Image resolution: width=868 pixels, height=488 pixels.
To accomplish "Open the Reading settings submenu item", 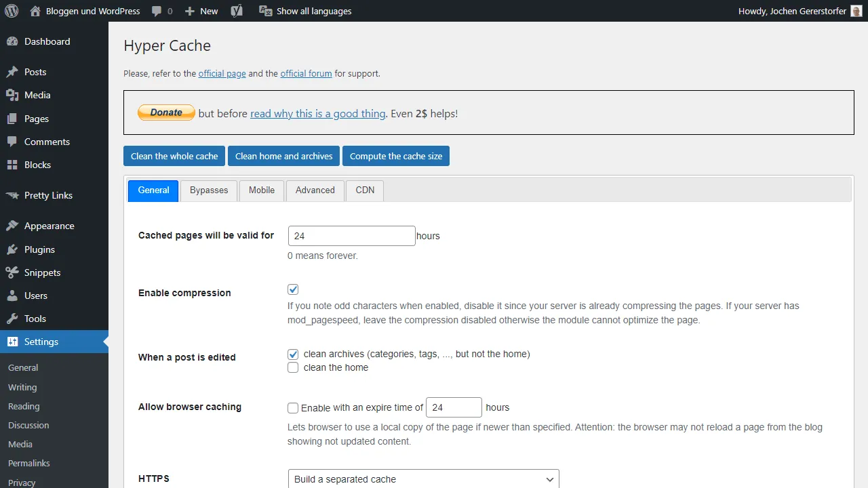I will (x=24, y=406).
